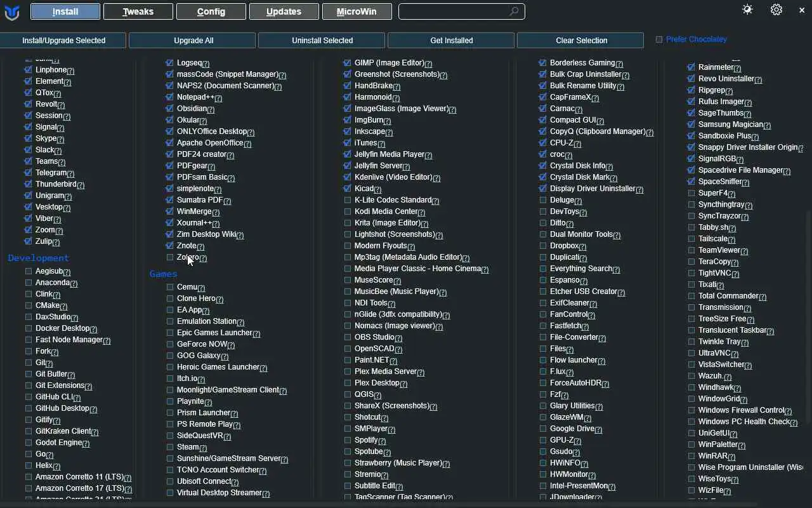Toggle the light/dark theme sun icon
This screenshot has height=508, width=812.
click(x=747, y=10)
